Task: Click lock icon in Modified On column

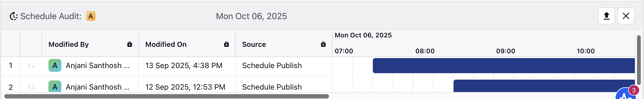Action: coord(227,44)
